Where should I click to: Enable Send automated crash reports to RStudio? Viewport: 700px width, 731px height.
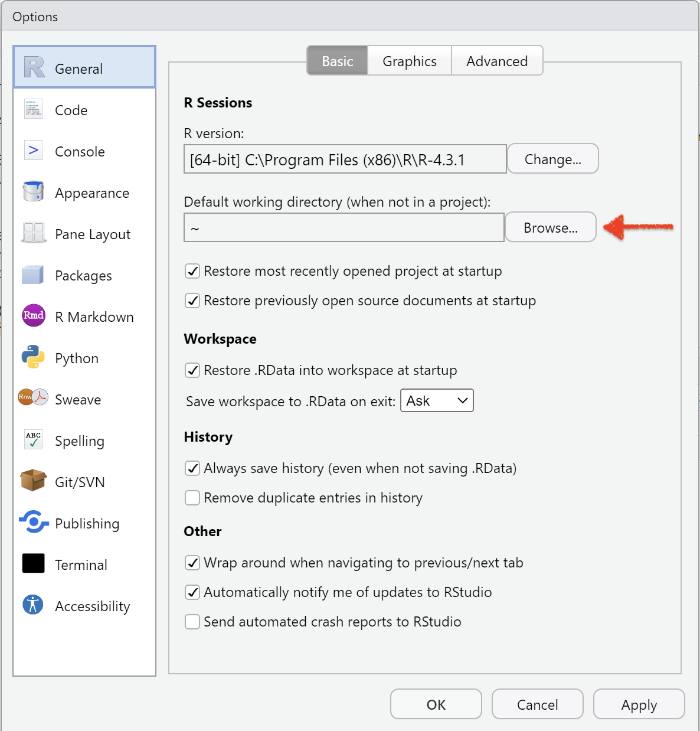coord(192,622)
